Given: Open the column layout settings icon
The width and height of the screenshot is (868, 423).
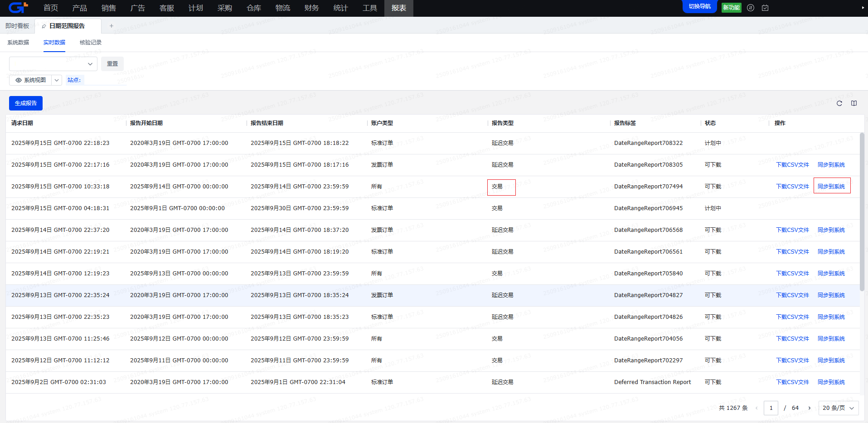Looking at the screenshot, I should (x=854, y=103).
